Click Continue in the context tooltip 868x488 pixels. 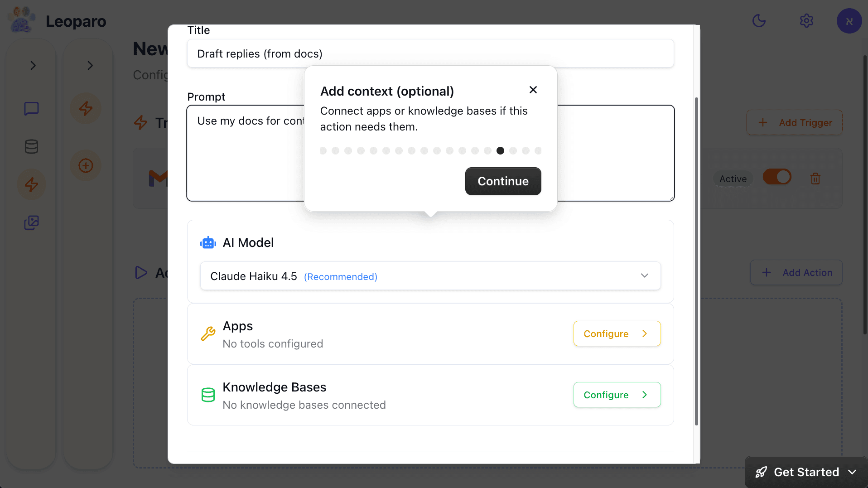(x=503, y=181)
